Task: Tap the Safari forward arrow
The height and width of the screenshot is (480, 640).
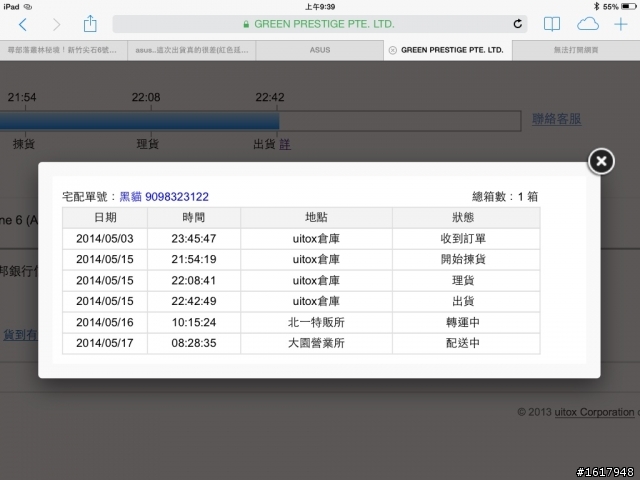Action: pos(56,24)
